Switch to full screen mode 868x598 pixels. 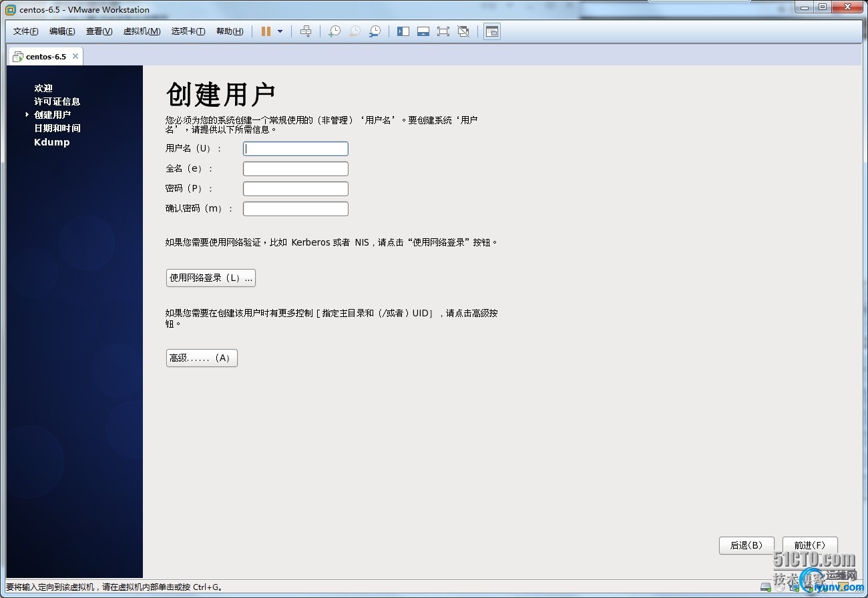(443, 31)
